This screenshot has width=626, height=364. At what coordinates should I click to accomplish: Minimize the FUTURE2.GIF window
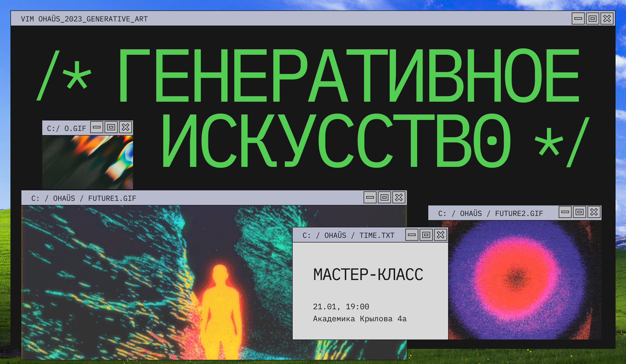click(x=565, y=212)
